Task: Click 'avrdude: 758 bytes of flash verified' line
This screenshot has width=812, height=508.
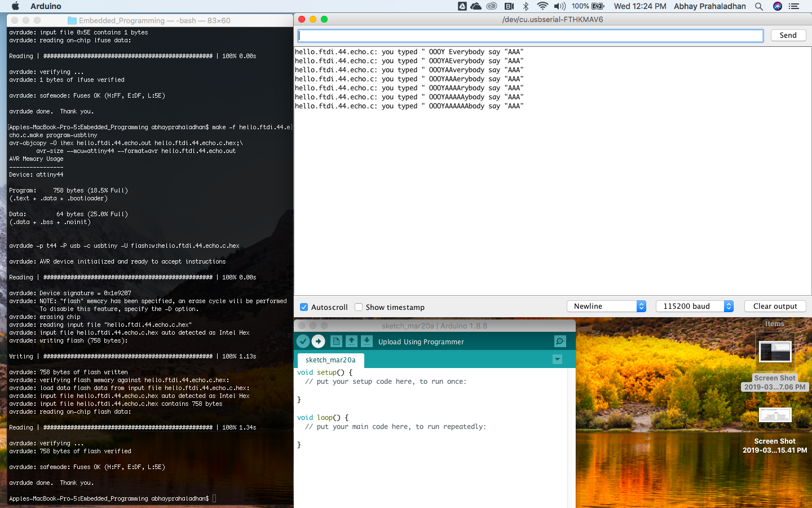Action: [70, 451]
